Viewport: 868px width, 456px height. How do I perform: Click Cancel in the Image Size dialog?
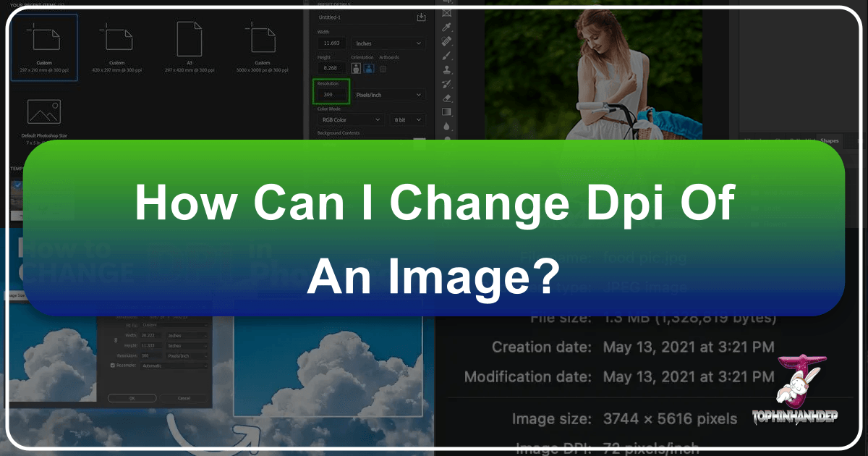[184, 397]
